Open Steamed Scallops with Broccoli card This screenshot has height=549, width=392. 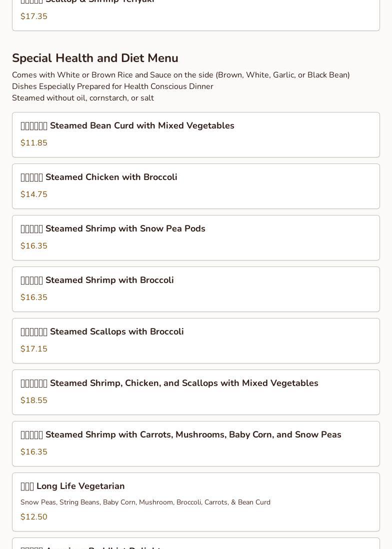[196, 340]
